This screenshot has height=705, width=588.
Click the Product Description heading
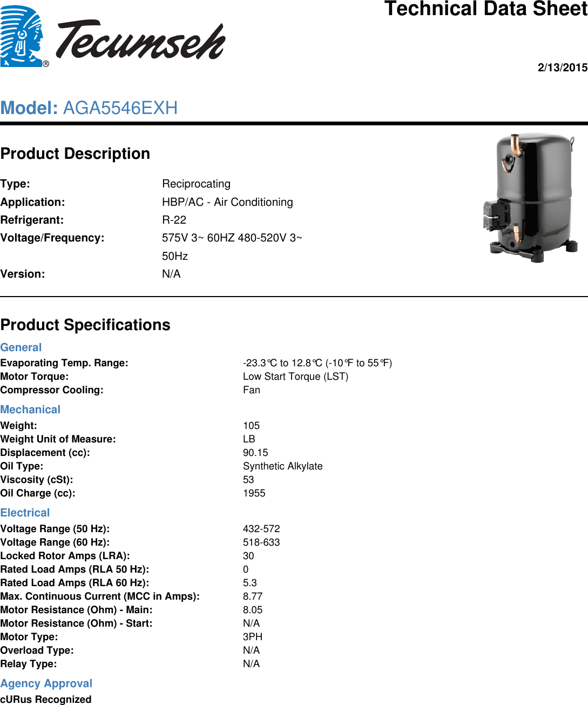pos(75,153)
